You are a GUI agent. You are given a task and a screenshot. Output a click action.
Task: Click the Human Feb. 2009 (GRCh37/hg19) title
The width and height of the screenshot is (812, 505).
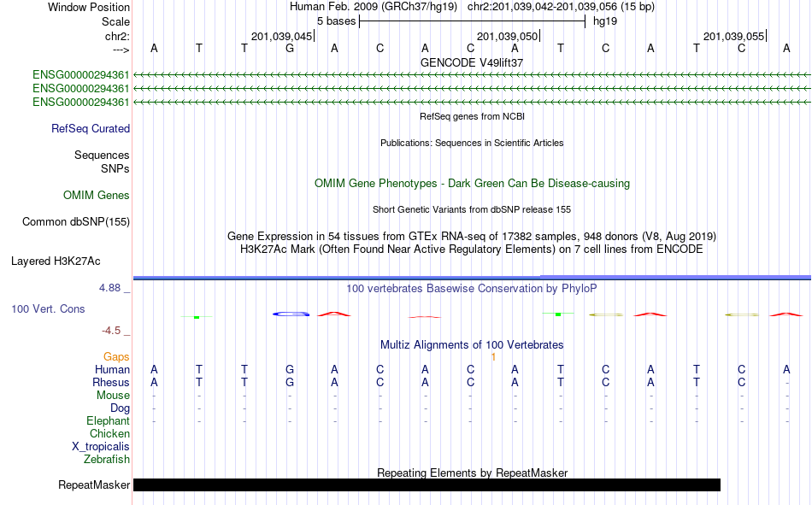click(374, 7)
